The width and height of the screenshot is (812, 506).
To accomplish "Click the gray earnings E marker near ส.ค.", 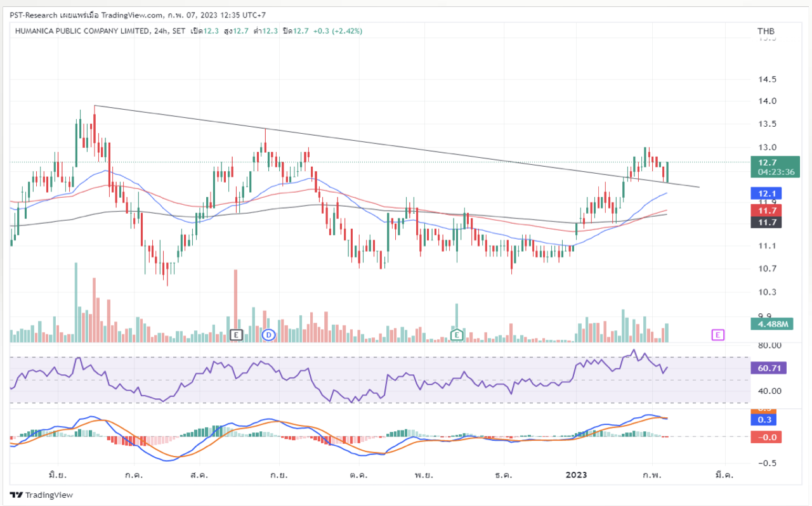I will pyautogui.click(x=236, y=334).
